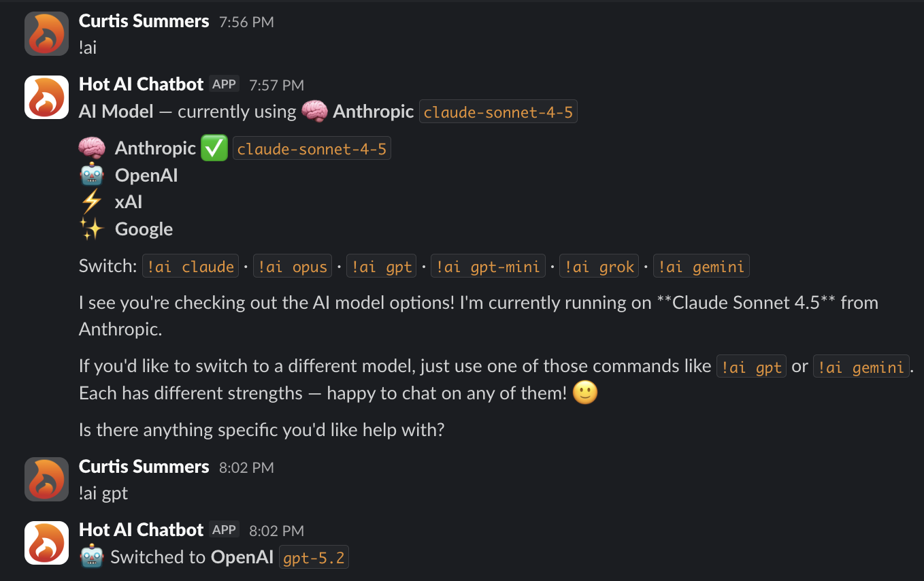Click the smiley emoji in the bot's message
This screenshot has height=581, width=924.
584,393
